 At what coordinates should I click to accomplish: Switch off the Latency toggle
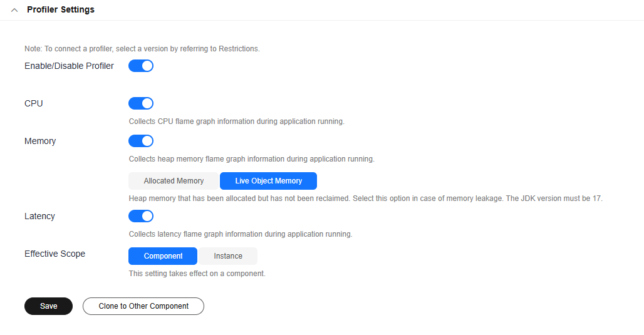pyautogui.click(x=141, y=216)
